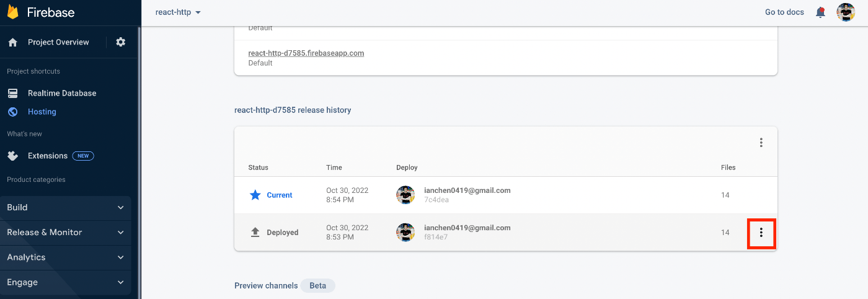This screenshot has width=868, height=299.
Task: Click file count in the Current release row
Action: point(725,195)
